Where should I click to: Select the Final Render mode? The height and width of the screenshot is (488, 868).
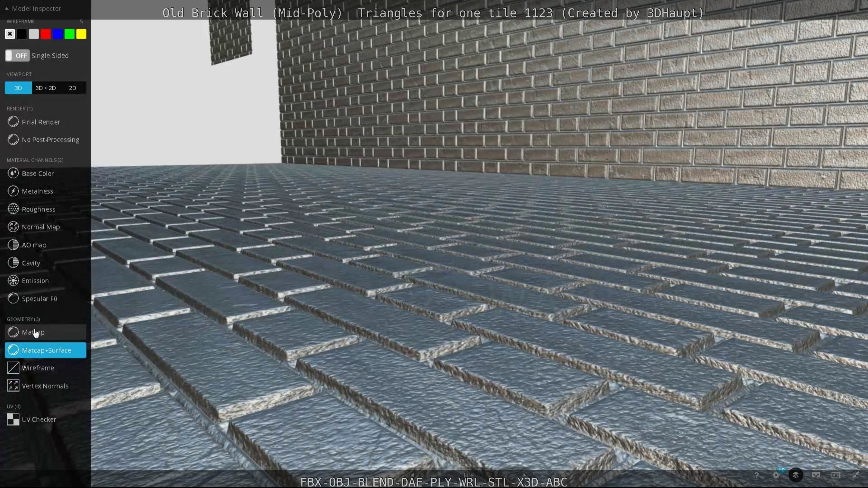pos(46,122)
